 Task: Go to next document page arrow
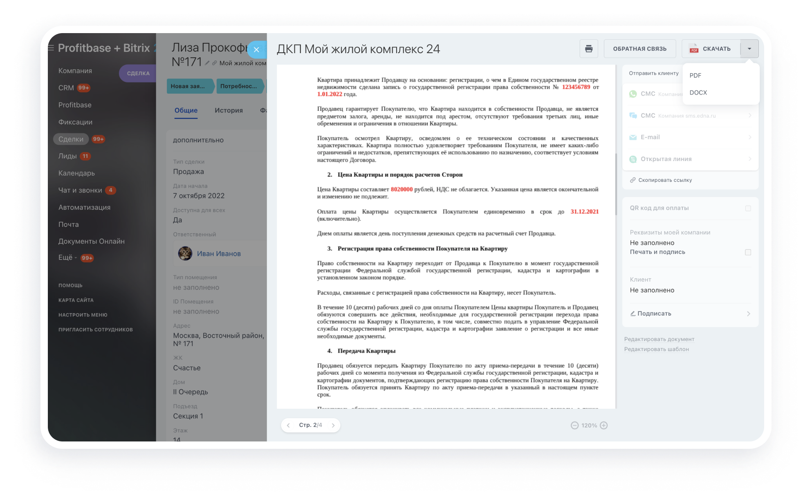click(x=333, y=426)
